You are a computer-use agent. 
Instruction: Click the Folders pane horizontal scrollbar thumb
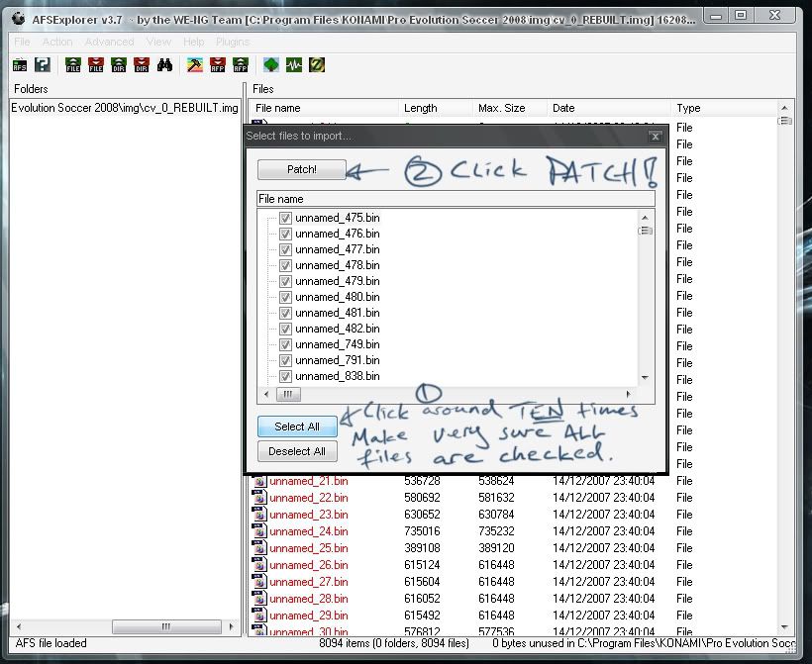pos(166,626)
